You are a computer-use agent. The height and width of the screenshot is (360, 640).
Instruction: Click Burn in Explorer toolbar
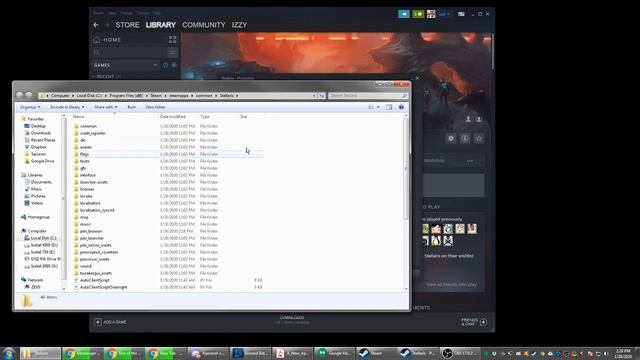tap(131, 107)
